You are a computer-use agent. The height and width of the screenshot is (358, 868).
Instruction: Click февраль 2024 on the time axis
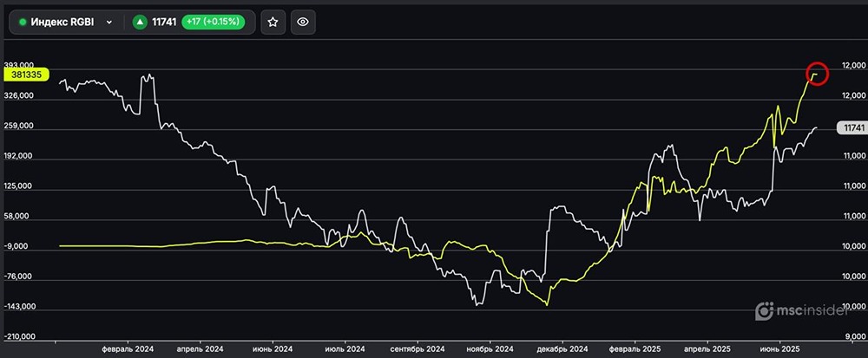[x=128, y=348]
